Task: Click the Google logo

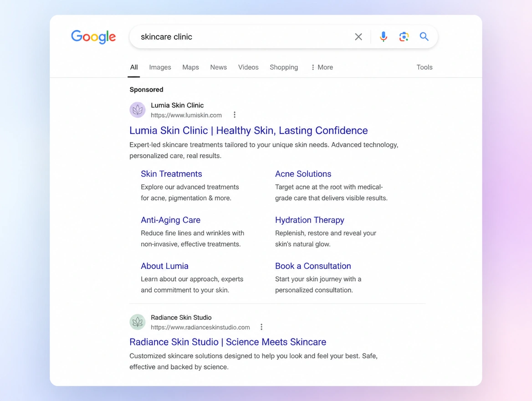Action: (x=93, y=36)
